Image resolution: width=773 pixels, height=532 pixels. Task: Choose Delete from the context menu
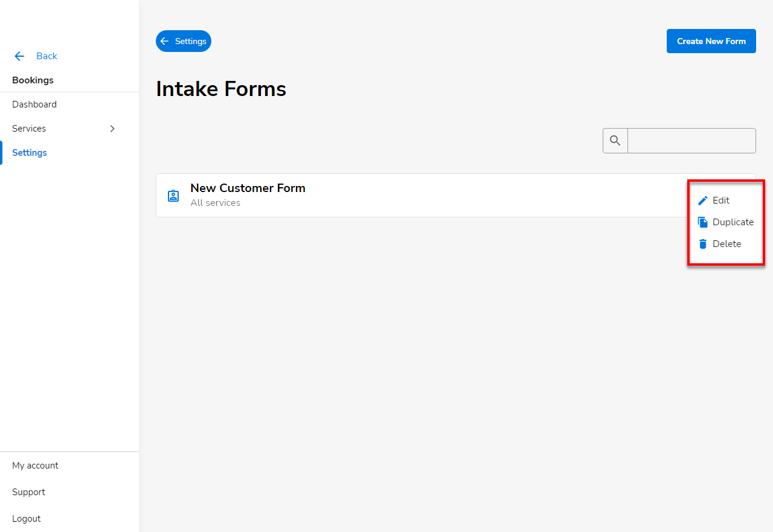pos(726,244)
